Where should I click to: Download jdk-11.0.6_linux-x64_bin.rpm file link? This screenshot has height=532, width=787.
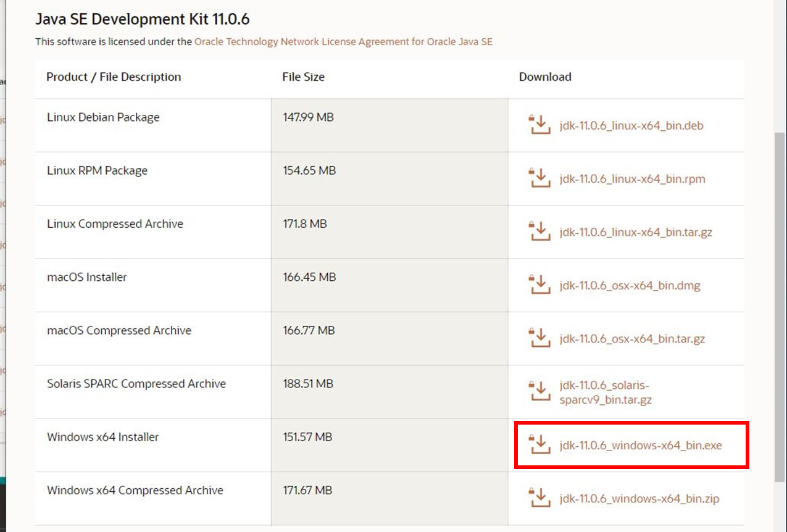632,179
